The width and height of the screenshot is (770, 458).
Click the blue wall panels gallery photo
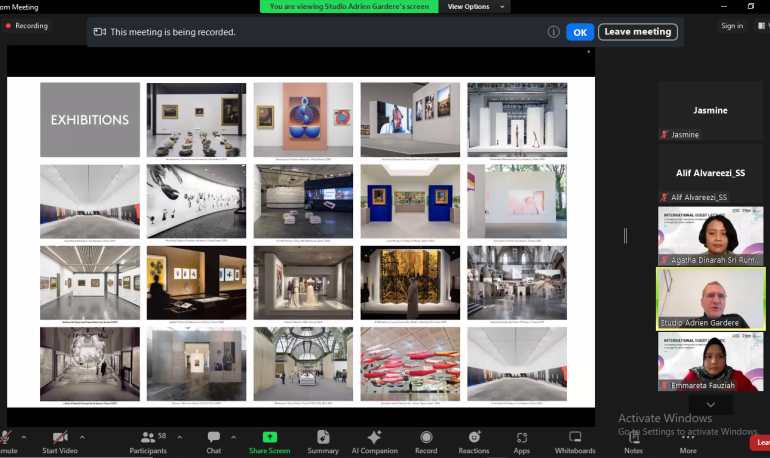(x=410, y=201)
